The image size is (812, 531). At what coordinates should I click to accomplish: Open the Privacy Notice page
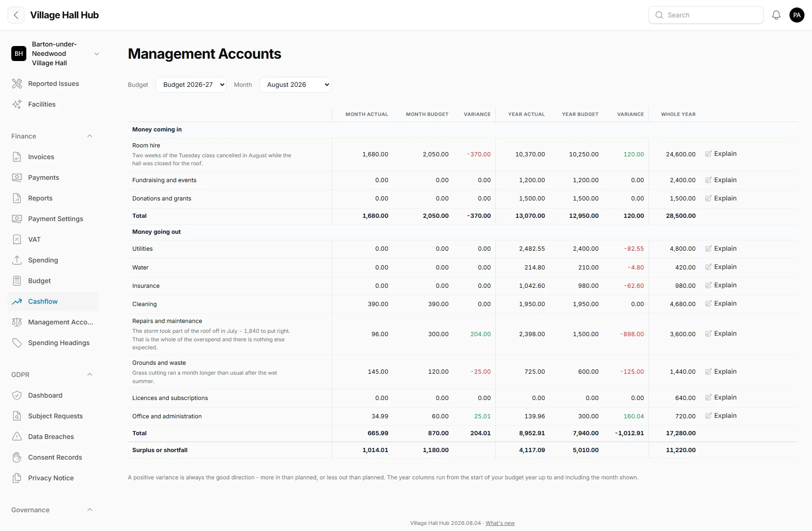[x=53, y=478]
